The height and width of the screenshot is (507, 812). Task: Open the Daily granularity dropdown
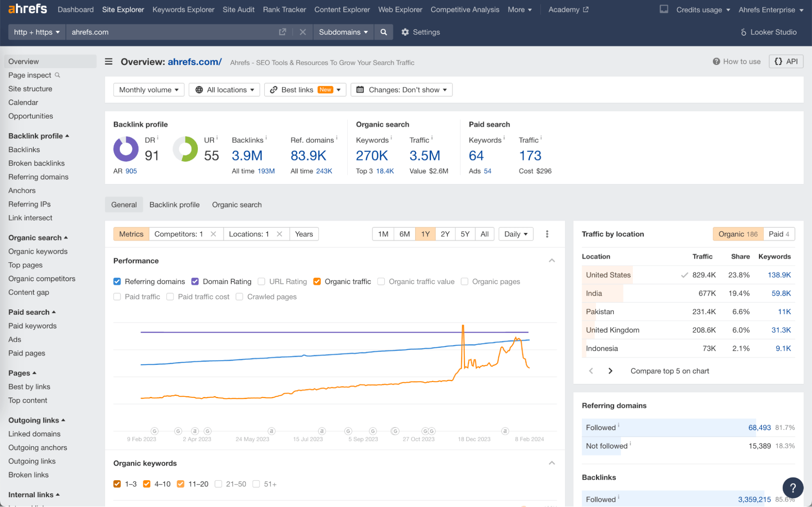click(515, 234)
